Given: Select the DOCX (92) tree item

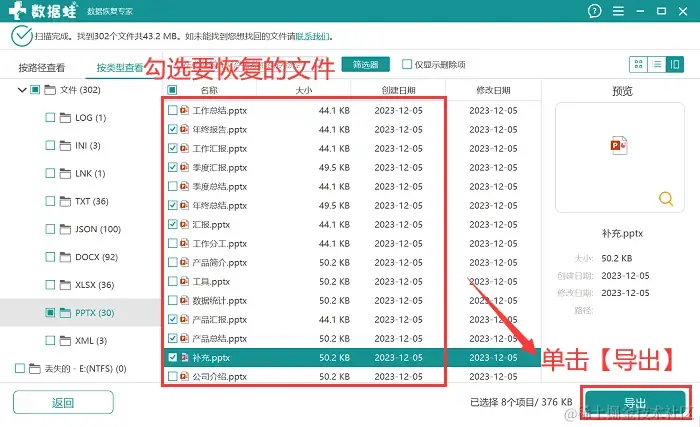Looking at the screenshot, I should tap(96, 257).
